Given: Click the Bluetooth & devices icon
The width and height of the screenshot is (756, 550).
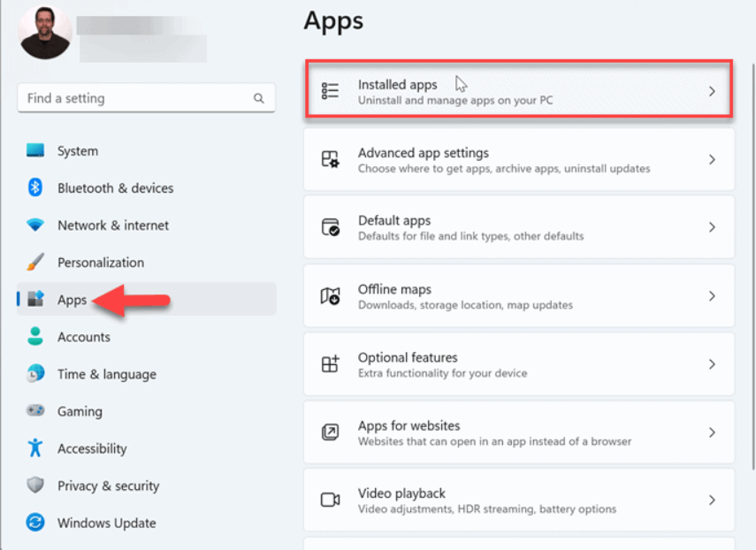Looking at the screenshot, I should [x=34, y=187].
